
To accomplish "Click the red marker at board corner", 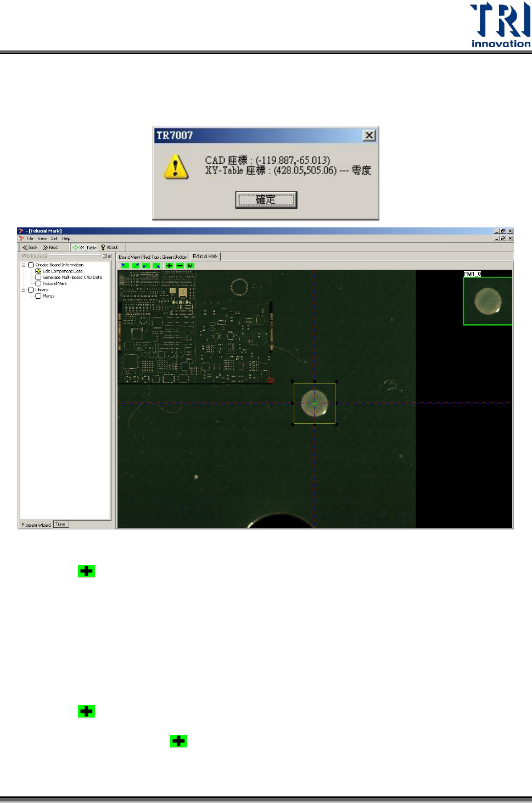I will 271,381.
